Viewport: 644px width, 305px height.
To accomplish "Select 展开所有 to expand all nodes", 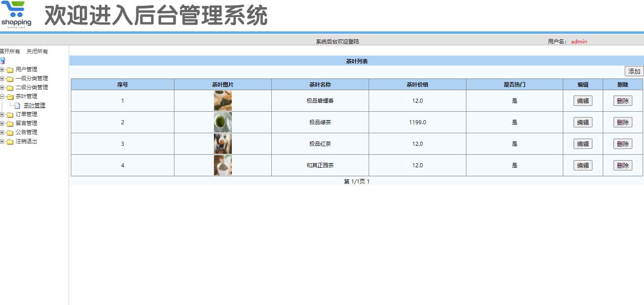I will coord(9,51).
